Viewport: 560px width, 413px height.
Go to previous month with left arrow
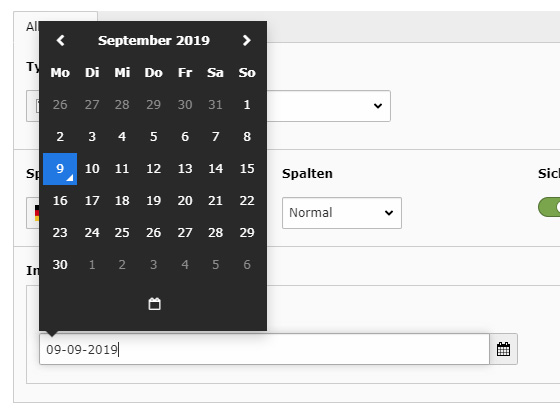click(x=60, y=40)
